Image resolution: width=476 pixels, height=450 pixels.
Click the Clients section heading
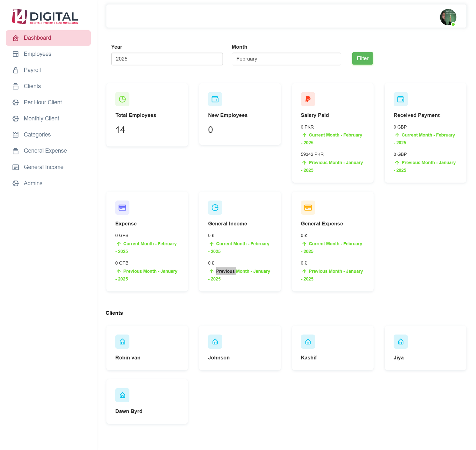(114, 313)
